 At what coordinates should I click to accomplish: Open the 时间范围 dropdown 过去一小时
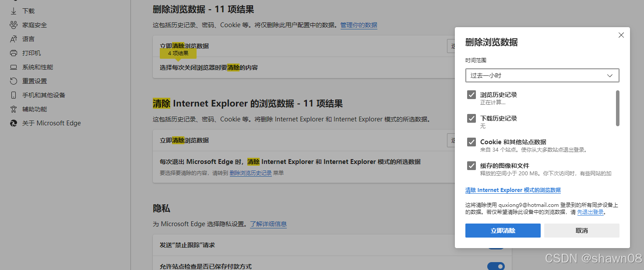[542, 75]
